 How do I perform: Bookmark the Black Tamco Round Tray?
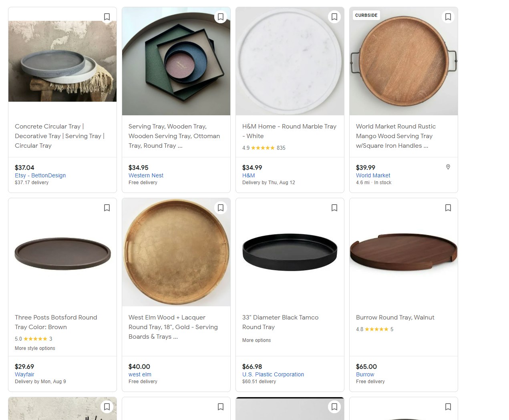334,208
